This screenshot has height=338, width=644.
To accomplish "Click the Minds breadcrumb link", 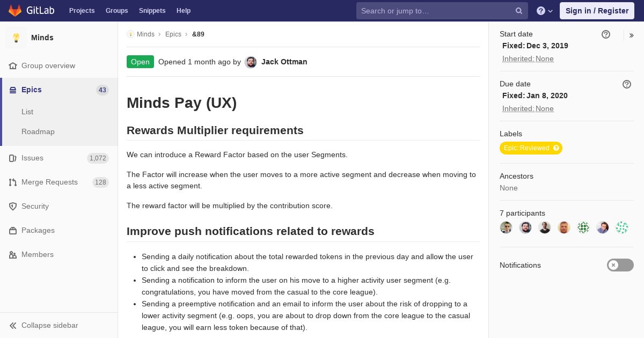I will coord(145,34).
